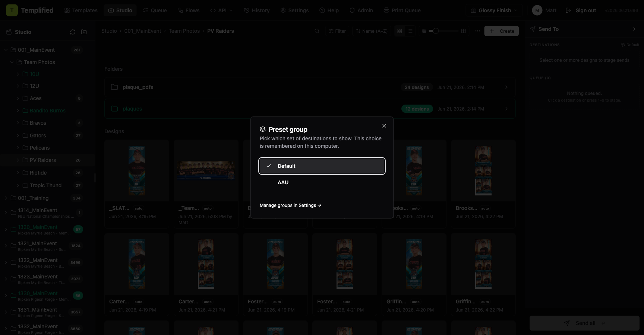The width and height of the screenshot is (644, 335).
Task: Open the Print Queue
Action: (402, 10)
